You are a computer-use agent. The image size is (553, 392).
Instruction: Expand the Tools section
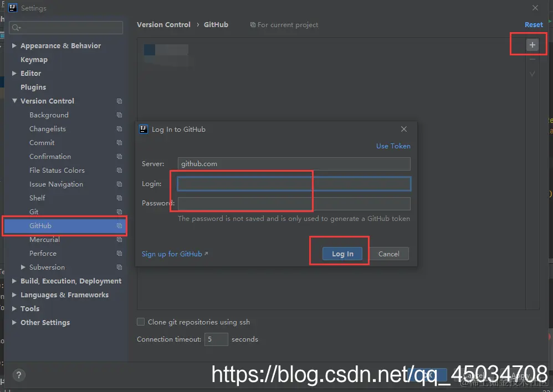pyautogui.click(x=14, y=308)
